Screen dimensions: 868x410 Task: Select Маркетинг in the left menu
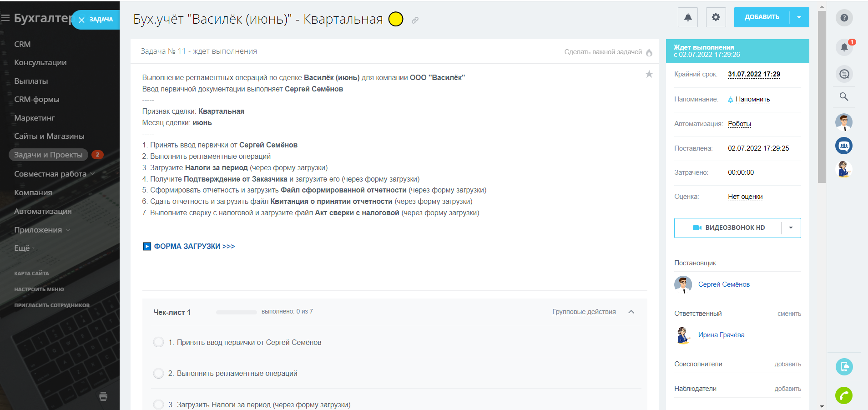(35, 118)
